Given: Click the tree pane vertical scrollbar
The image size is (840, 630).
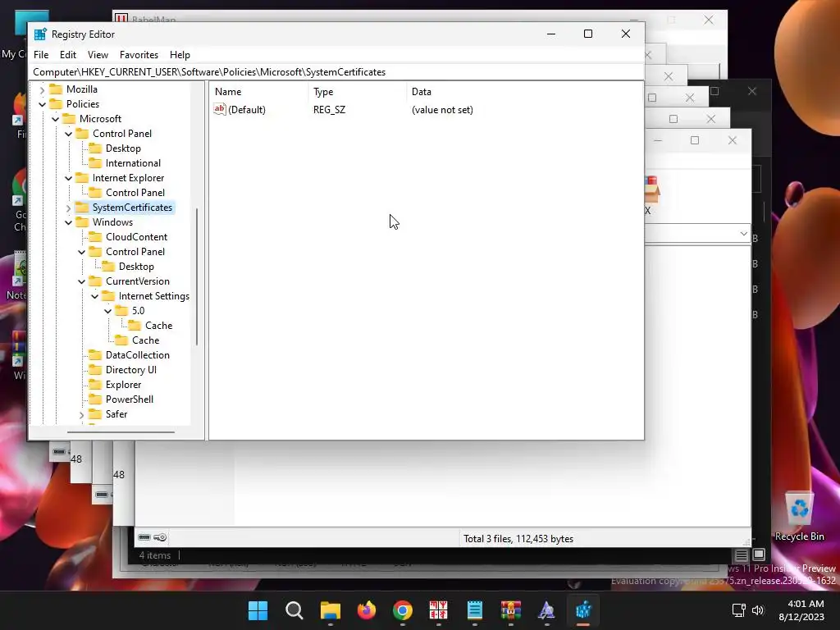Looking at the screenshot, I should 197,276.
